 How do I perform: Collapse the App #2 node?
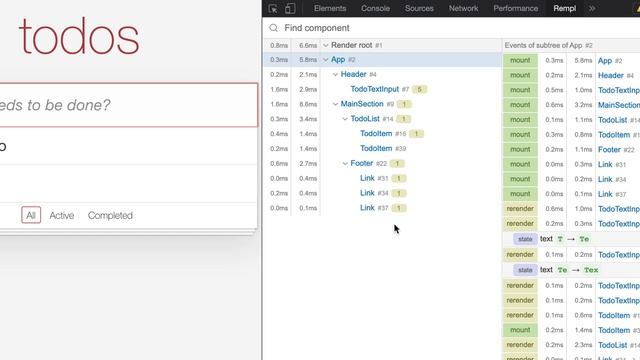[326, 60]
